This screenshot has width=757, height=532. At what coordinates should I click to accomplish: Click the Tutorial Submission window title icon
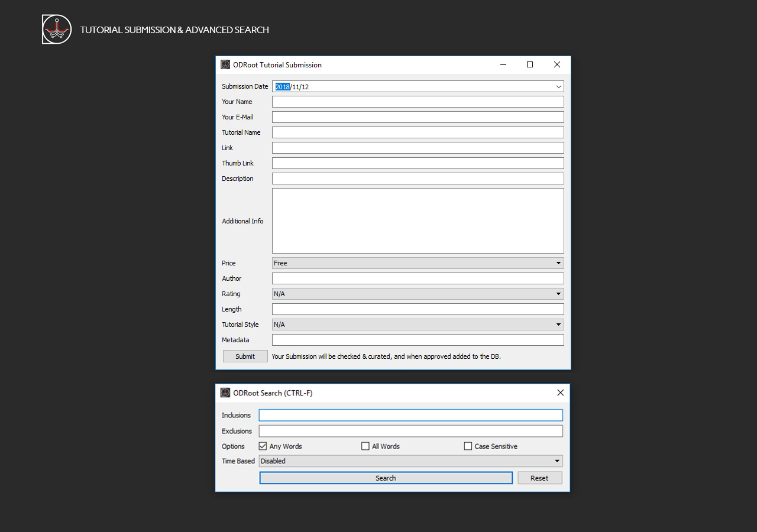tap(225, 65)
